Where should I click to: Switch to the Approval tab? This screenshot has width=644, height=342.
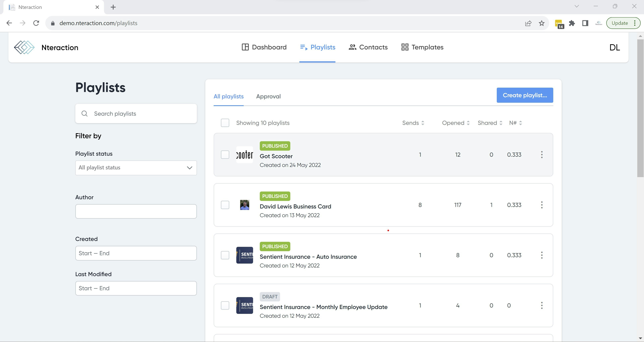268,96
